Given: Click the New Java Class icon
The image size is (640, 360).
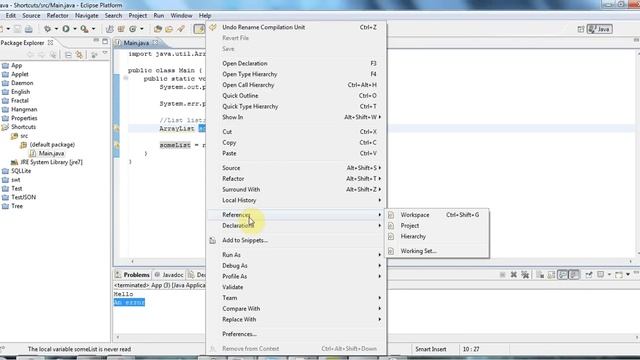Looking at the screenshot, I should coord(133,29).
